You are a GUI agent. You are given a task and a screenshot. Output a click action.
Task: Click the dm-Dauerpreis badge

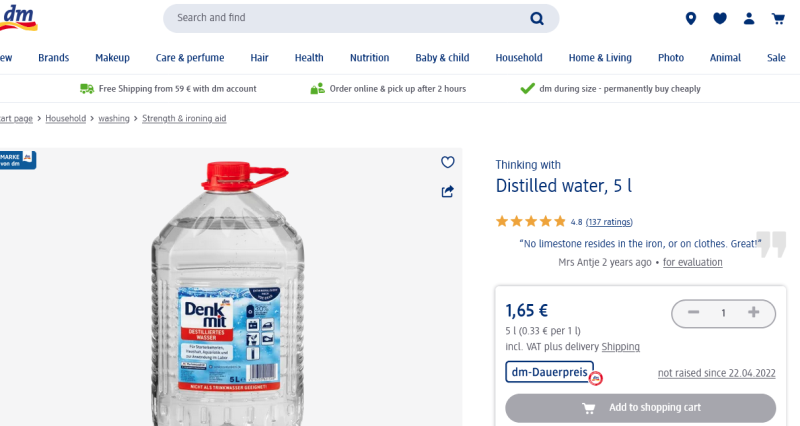(x=549, y=372)
